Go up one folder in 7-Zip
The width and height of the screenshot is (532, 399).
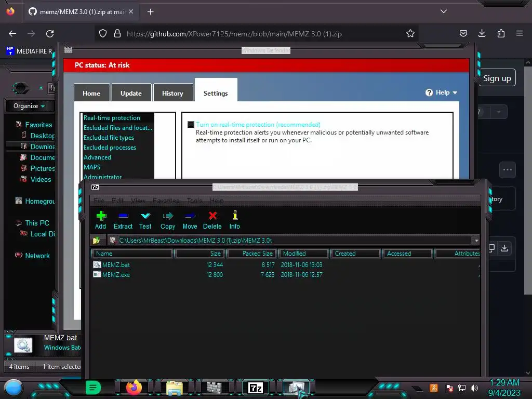96,241
